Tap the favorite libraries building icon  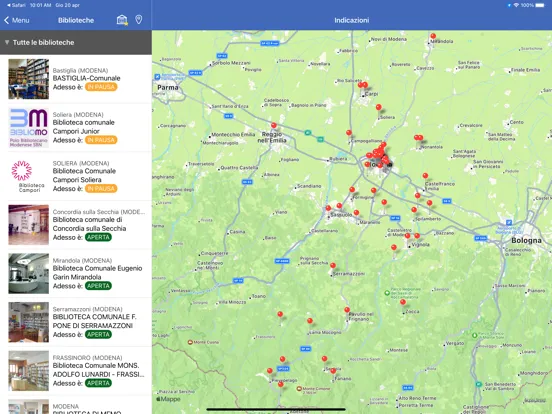coord(122,20)
